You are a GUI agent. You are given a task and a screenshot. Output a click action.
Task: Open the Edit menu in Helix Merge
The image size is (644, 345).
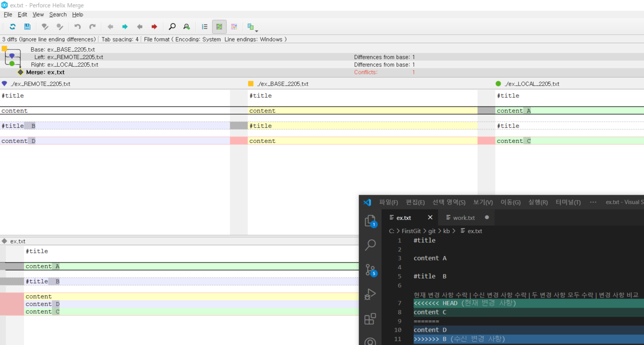click(x=22, y=14)
